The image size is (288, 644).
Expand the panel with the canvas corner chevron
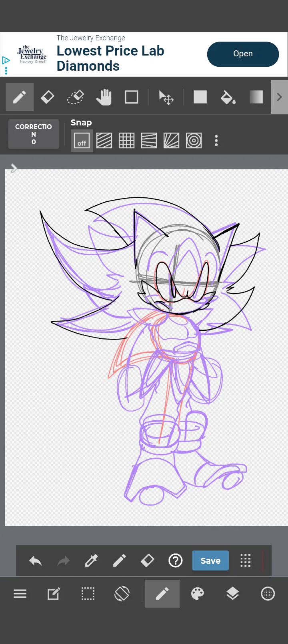pyautogui.click(x=14, y=168)
